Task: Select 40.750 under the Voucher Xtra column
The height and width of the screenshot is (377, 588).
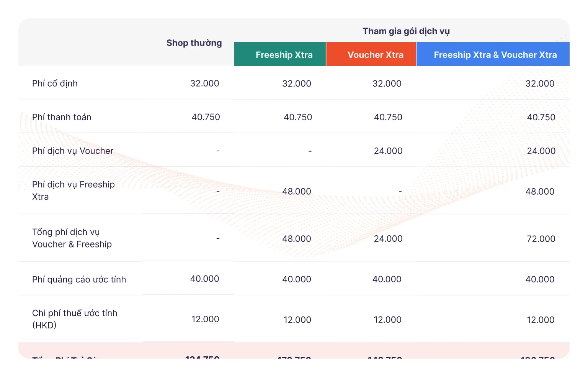Action: 388,117
